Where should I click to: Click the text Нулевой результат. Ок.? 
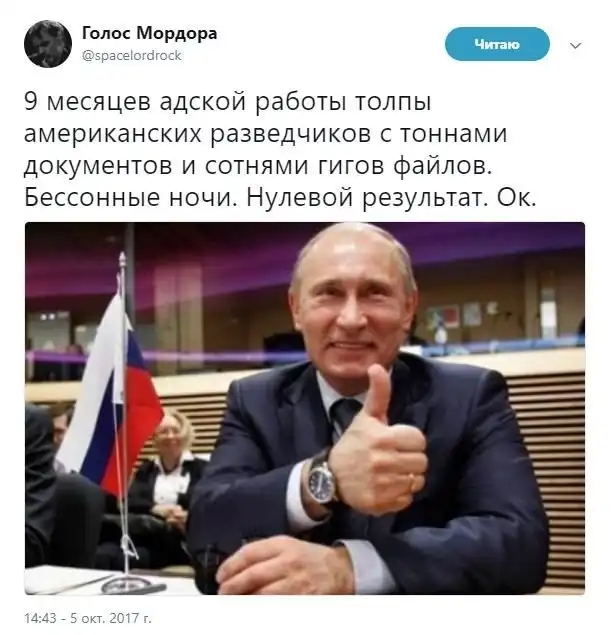click(392, 198)
